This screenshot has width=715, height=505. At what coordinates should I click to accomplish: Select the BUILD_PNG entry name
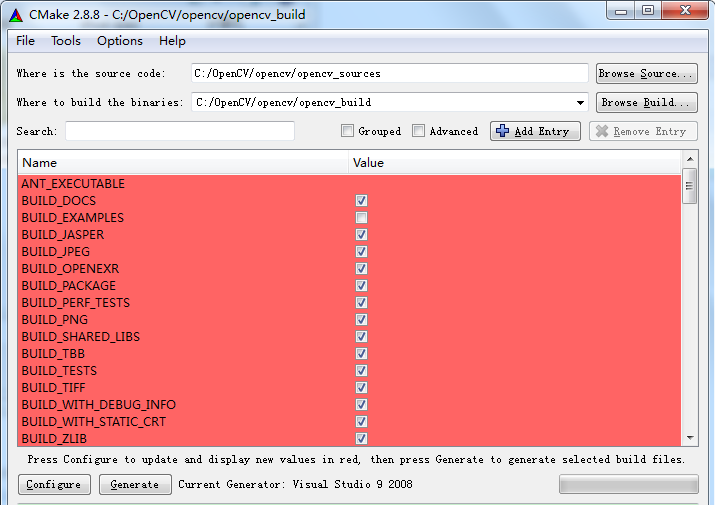tap(55, 320)
